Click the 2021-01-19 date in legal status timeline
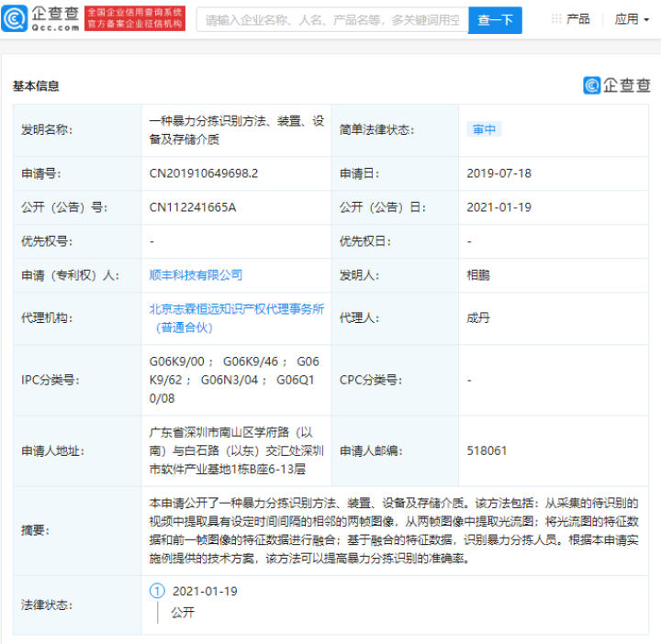The width and height of the screenshot is (661, 644). point(205,591)
